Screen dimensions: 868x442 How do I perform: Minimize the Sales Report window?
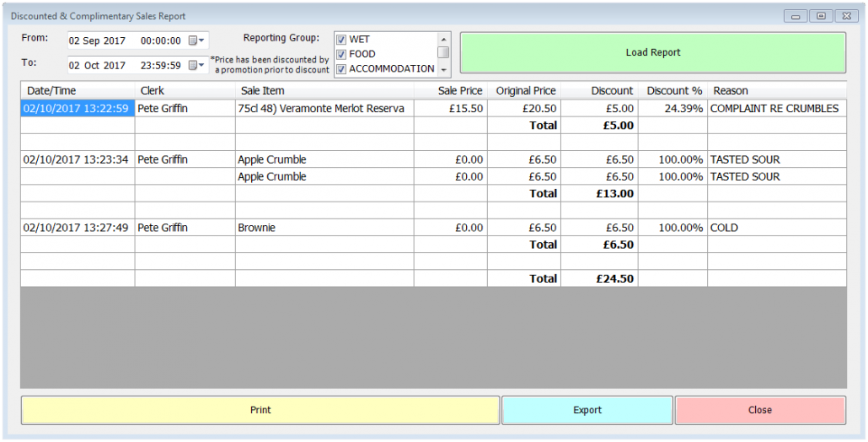point(796,16)
